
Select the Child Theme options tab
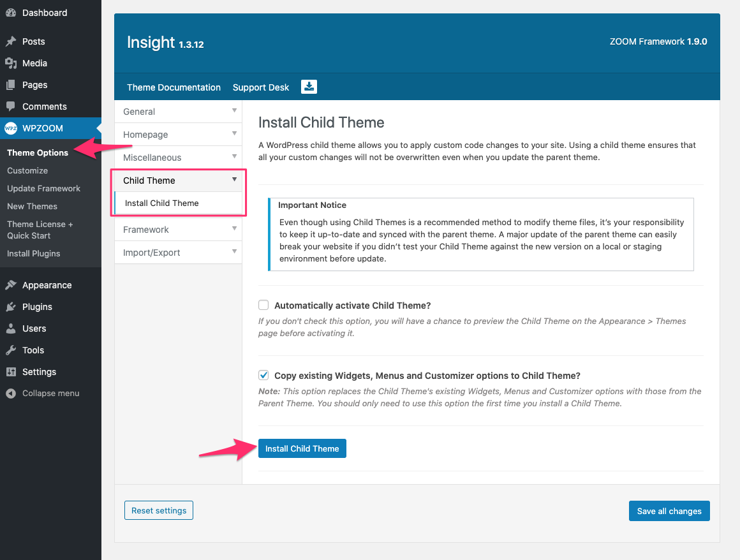[x=179, y=181]
